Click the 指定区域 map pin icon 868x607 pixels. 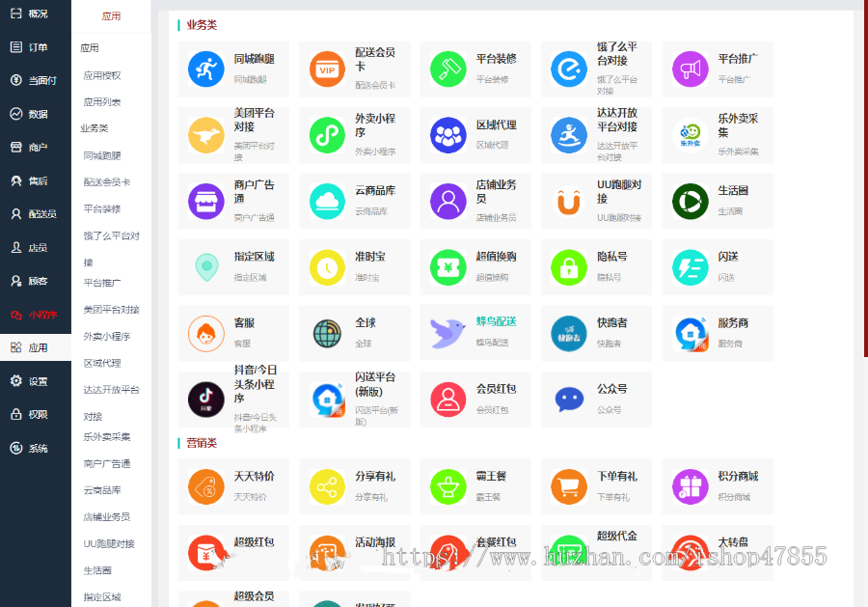point(206,267)
